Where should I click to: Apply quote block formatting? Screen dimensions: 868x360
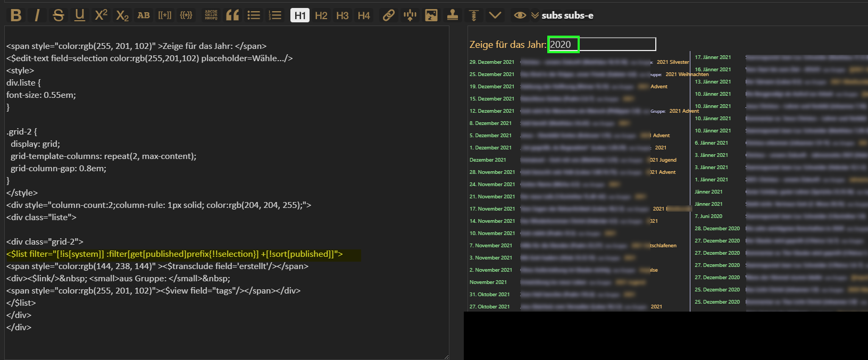pos(232,15)
